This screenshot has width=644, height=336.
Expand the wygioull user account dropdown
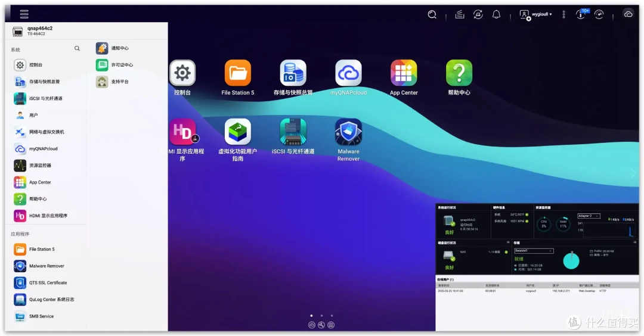click(x=535, y=15)
